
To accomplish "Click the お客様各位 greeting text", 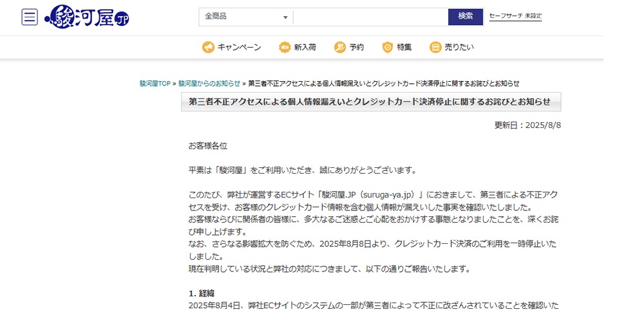I will point(208,146).
